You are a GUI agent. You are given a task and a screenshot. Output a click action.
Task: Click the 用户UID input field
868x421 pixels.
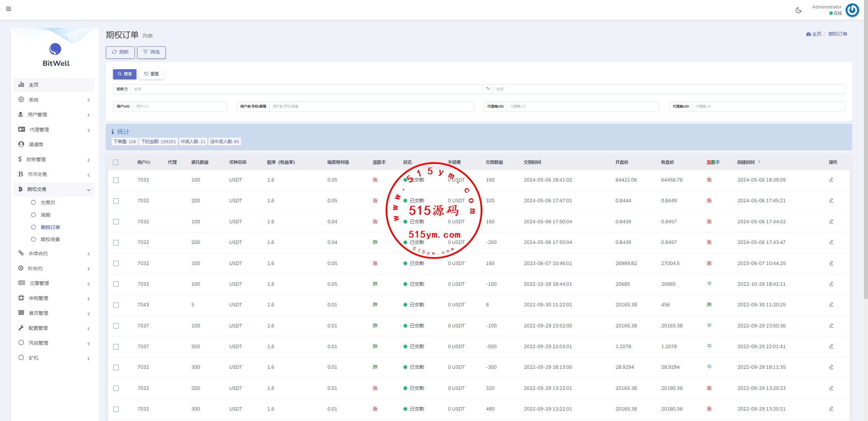coord(180,107)
